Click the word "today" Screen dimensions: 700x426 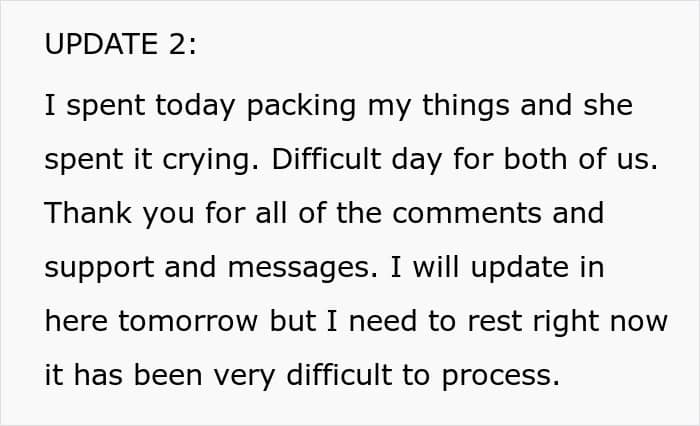pos(195,108)
